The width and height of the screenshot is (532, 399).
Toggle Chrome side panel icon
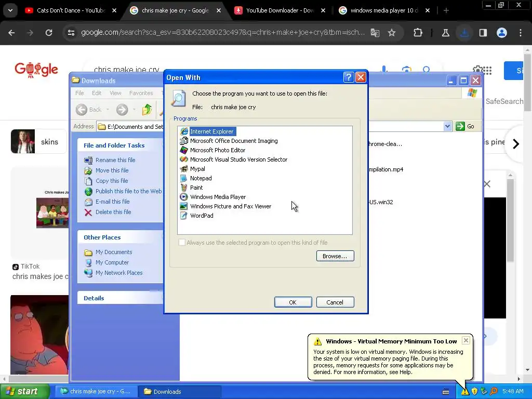(483, 33)
